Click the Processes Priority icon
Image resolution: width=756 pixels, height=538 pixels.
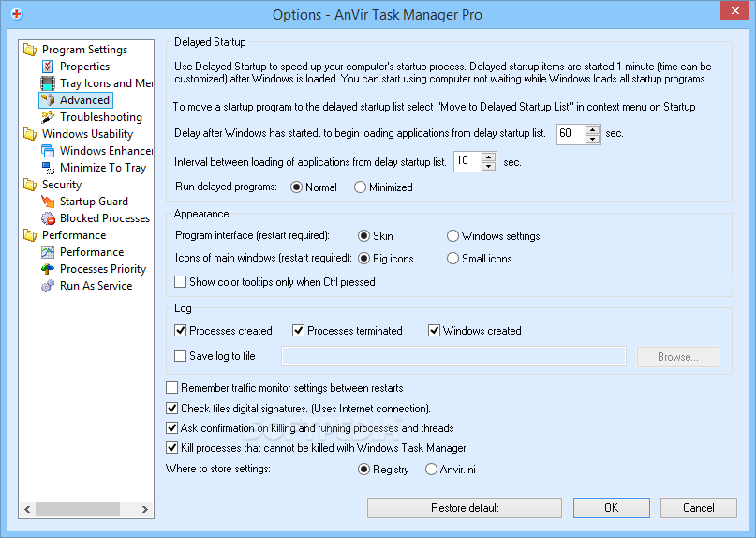48,269
